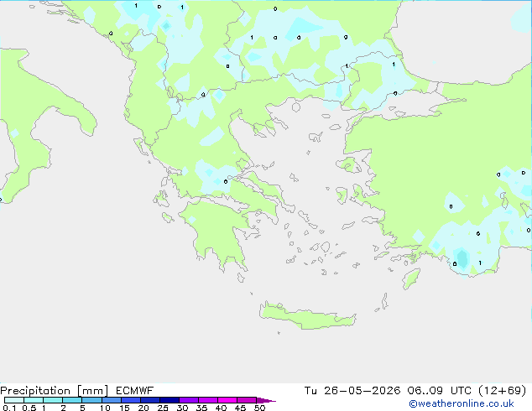Select the 'Precipitation [mm]' title text
The height and width of the screenshot is (411, 532).
55,391
